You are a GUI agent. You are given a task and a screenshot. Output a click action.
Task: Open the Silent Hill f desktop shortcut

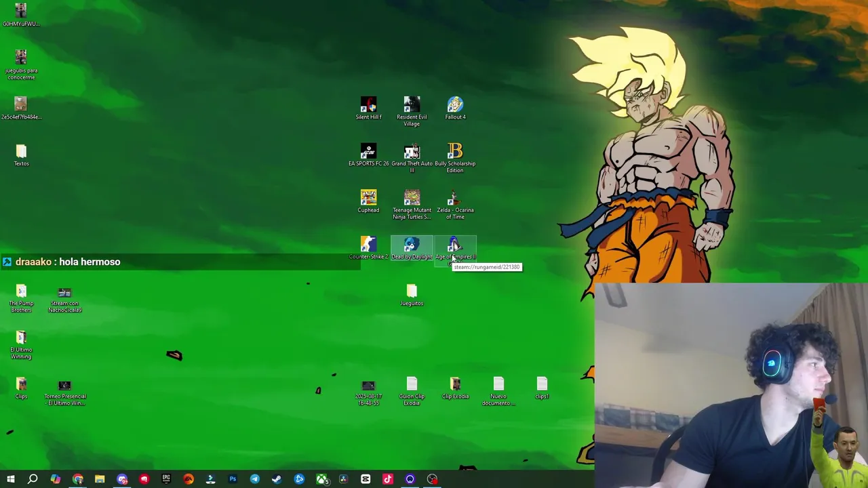click(368, 108)
